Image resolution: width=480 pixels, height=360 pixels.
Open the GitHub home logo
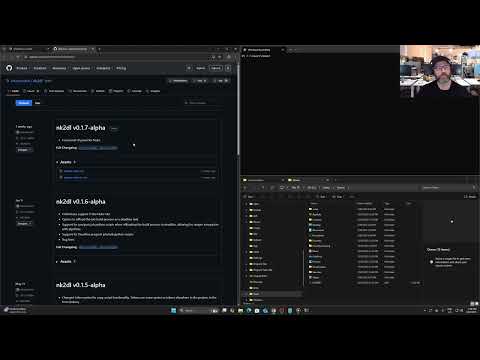[9, 68]
